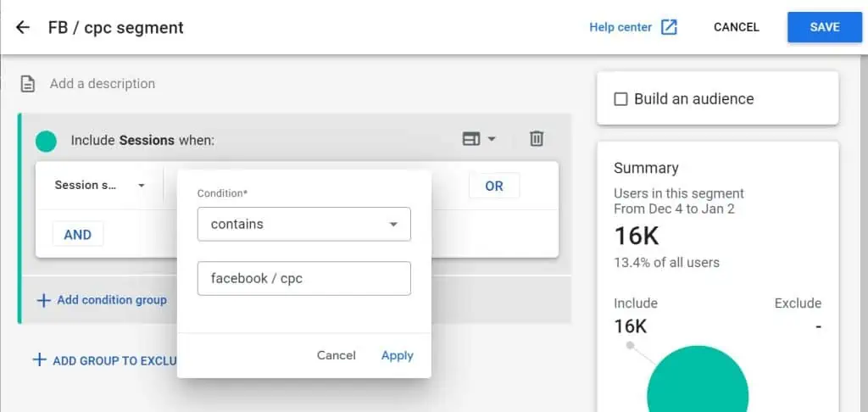Click the 13.4% of all users text

[x=666, y=263]
